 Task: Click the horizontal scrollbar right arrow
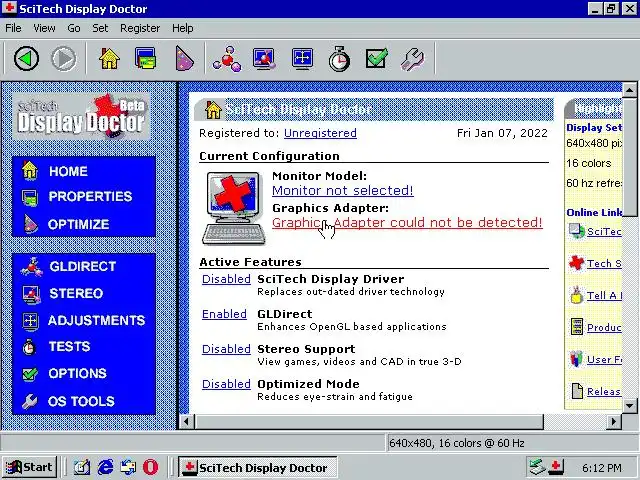tap(613, 422)
